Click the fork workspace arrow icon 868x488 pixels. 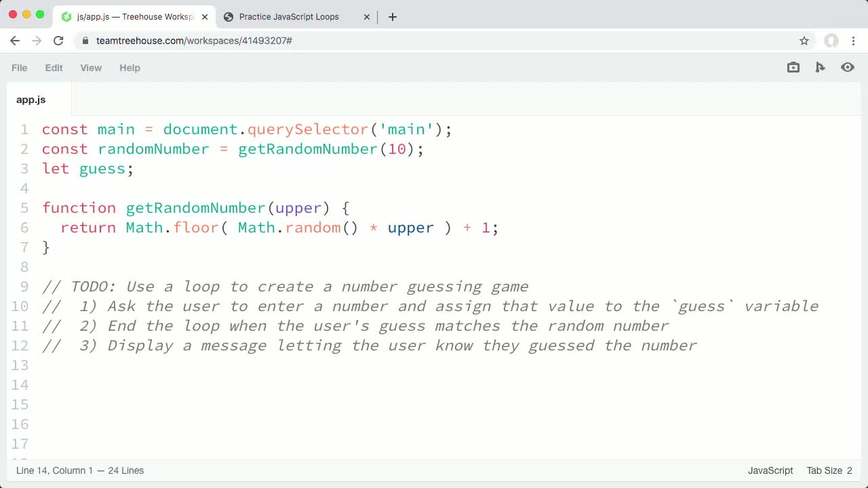pyautogui.click(x=820, y=67)
